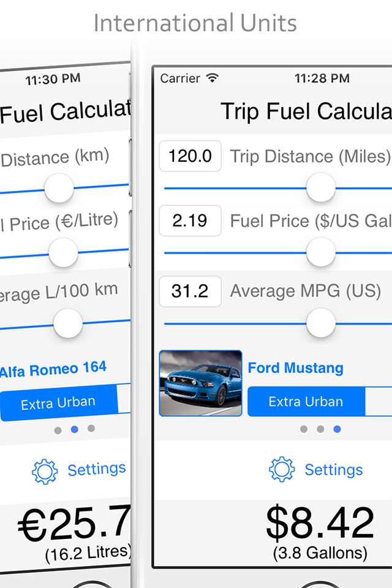The image size is (392, 588).
Task: Choose the unselected segment beside Ford's Extra Urban
Action: 379,402
